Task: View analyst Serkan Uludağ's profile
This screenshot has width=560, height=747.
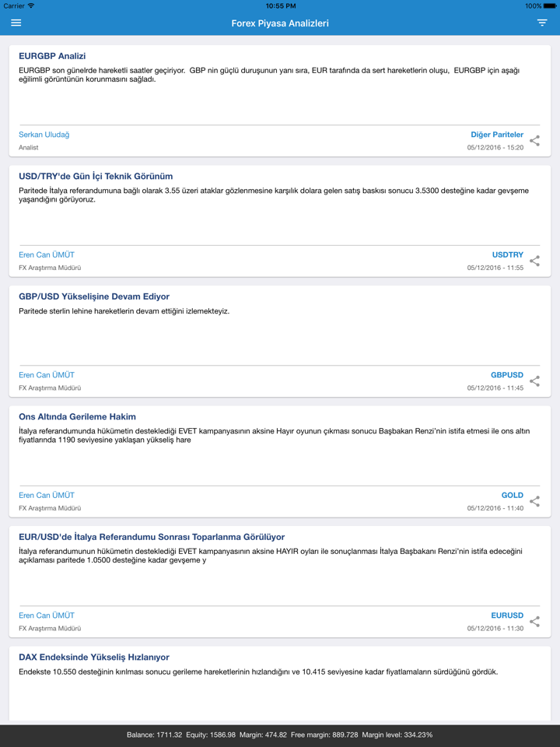Action: pyautogui.click(x=44, y=135)
